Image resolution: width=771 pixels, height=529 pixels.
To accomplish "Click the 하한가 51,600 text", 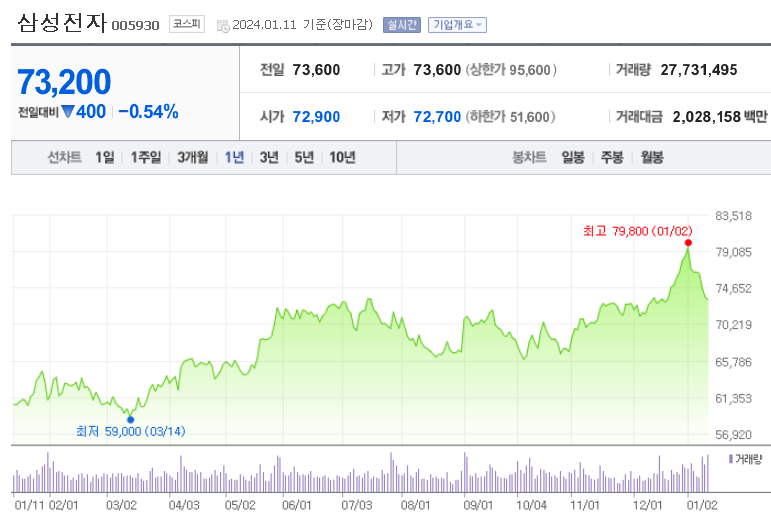I will pos(510,117).
